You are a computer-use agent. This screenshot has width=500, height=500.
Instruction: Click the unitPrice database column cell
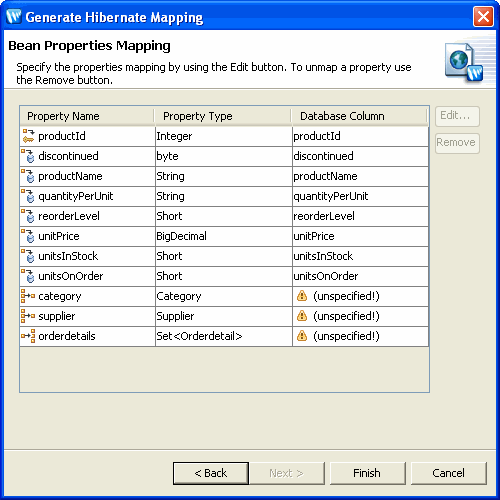click(360, 236)
